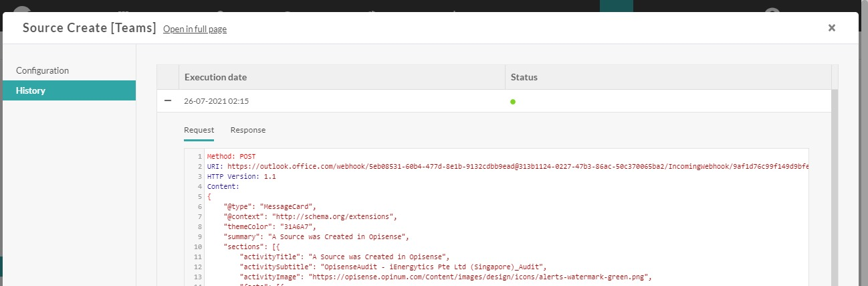Click the webhook URI on line 2
Viewport: 868px width, 286px height.
(x=515, y=166)
